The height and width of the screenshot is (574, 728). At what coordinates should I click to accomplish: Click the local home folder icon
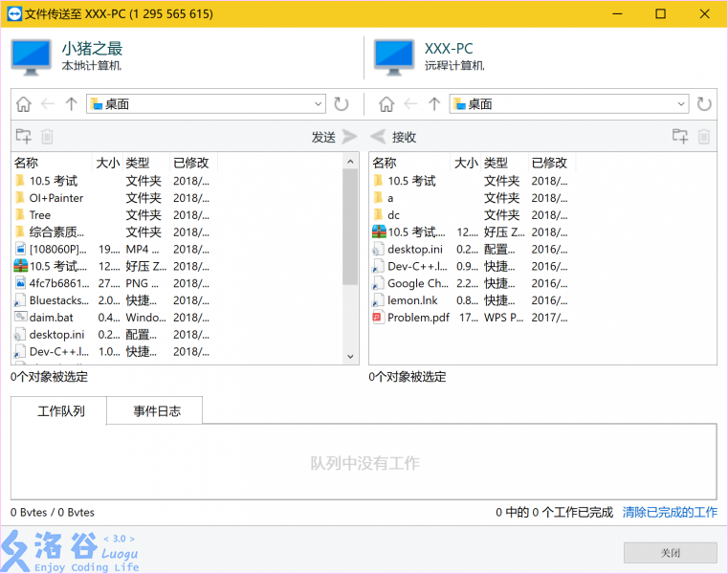(23, 104)
